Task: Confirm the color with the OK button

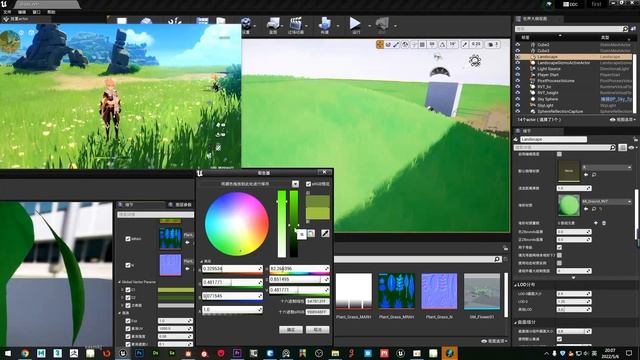Action: (291, 329)
